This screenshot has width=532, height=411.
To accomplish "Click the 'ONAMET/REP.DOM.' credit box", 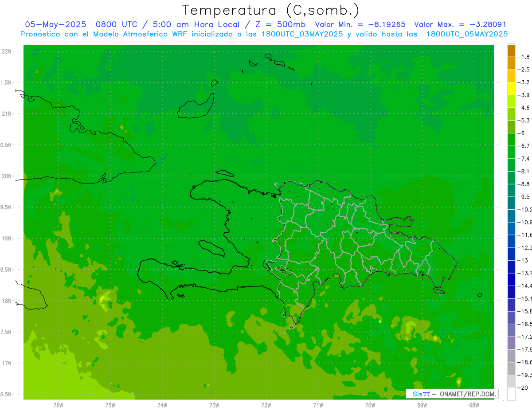I will click(x=452, y=394).
